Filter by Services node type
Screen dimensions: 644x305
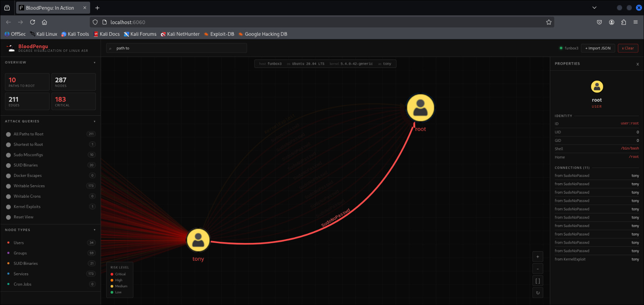(50, 274)
